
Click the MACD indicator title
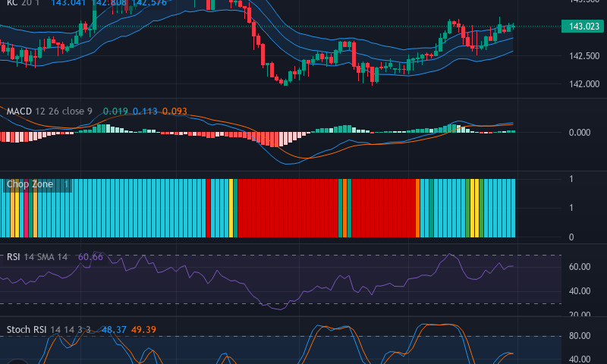point(19,111)
